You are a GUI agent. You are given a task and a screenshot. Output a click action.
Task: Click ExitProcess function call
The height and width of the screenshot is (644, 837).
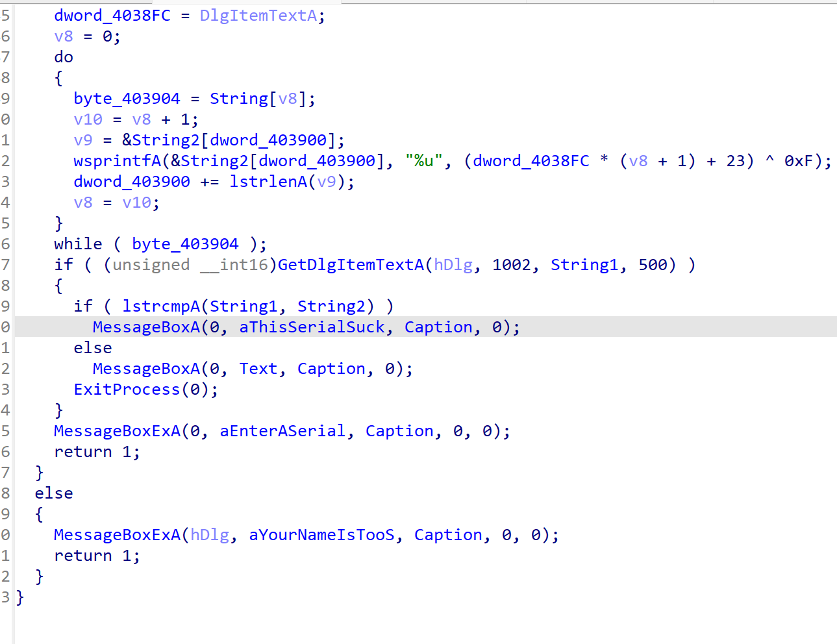[x=127, y=390]
